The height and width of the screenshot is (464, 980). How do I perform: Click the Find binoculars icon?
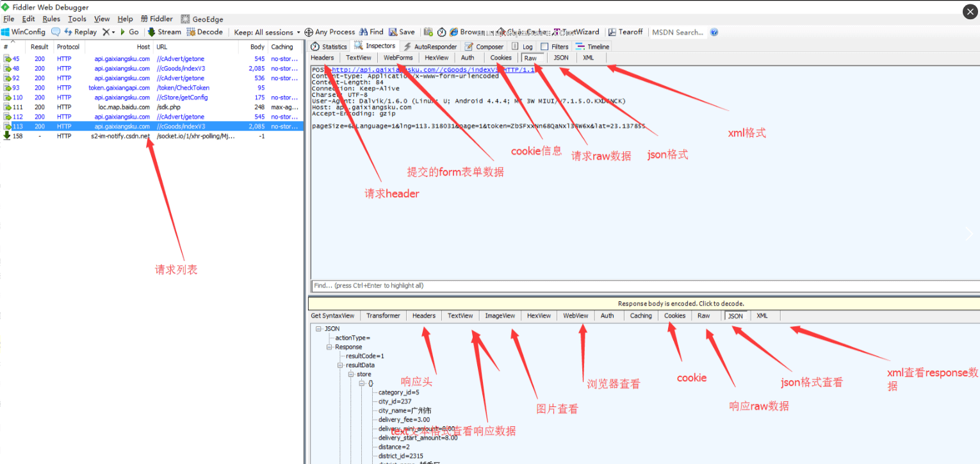363,32
